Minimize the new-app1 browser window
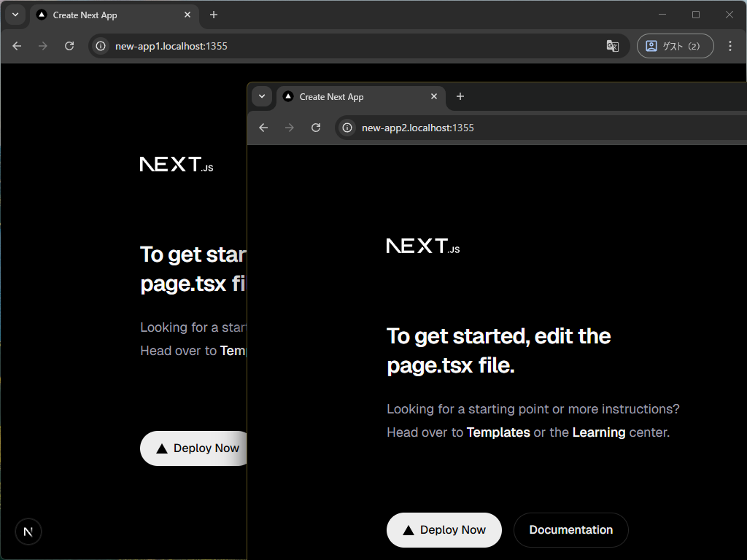 point(662,15)
